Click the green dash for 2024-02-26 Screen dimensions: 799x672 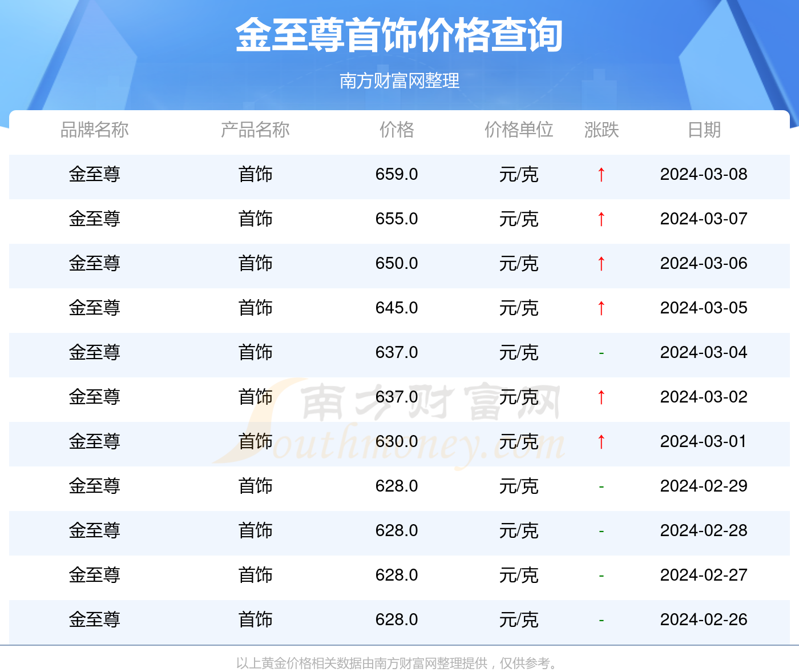click(601, 619)
